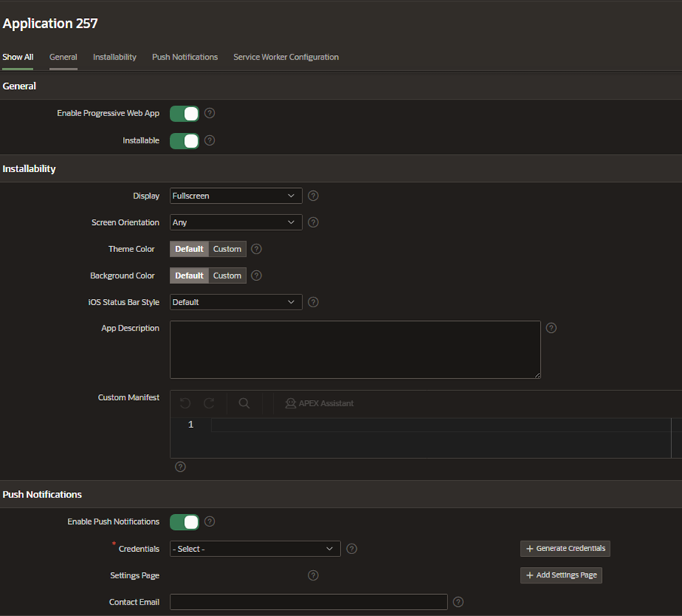Open help for Enable Push Notifications

click(x=210, y=522)
